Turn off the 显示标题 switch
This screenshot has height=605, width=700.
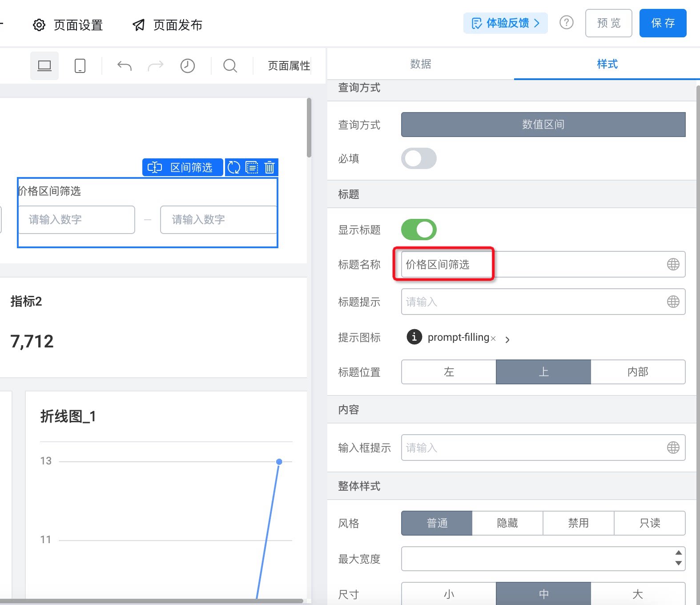(419, 230)
